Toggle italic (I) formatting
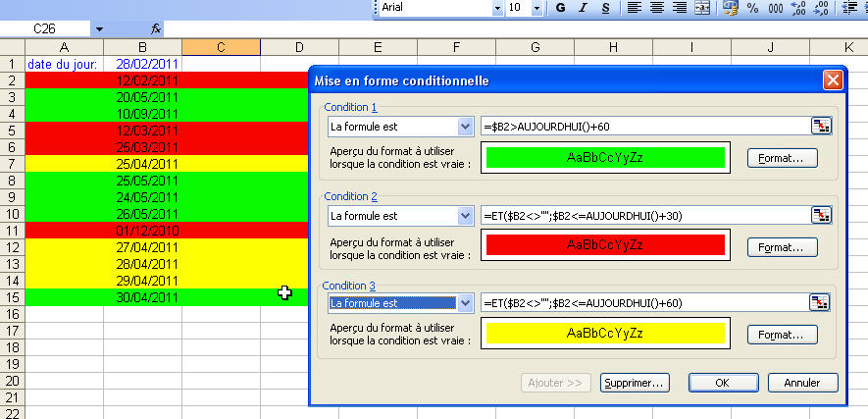The image size is (868, 419). (583, 8)
